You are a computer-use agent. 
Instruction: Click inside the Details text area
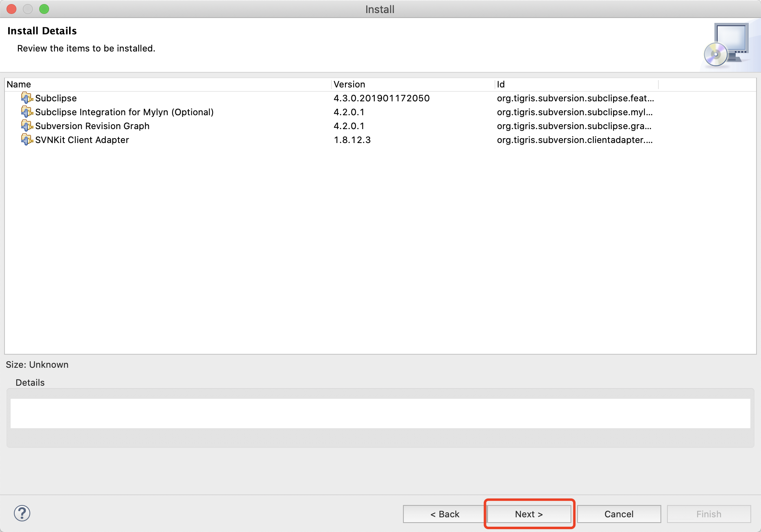click(x=380, y=414)
